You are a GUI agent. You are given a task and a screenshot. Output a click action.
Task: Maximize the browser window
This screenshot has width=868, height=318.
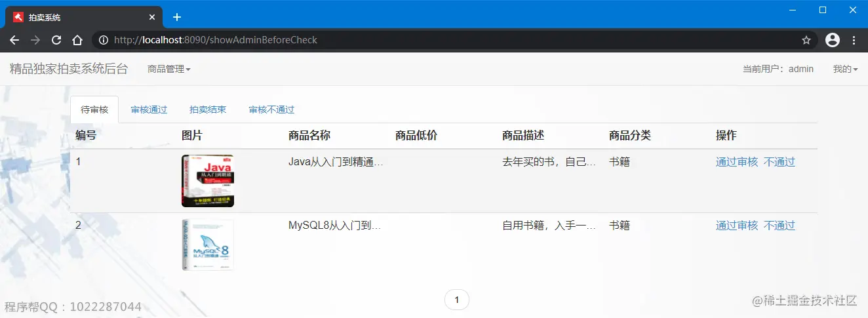coord(823,10)
